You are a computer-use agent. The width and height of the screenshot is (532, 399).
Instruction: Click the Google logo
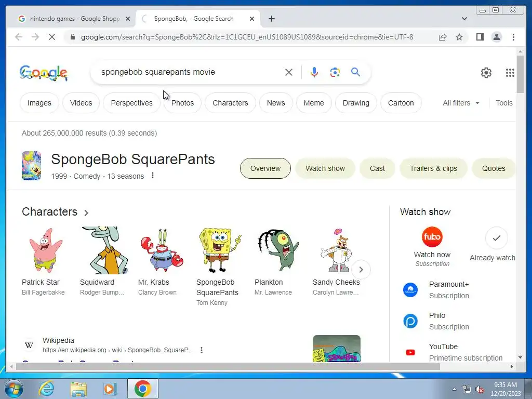tap(44, 73)
